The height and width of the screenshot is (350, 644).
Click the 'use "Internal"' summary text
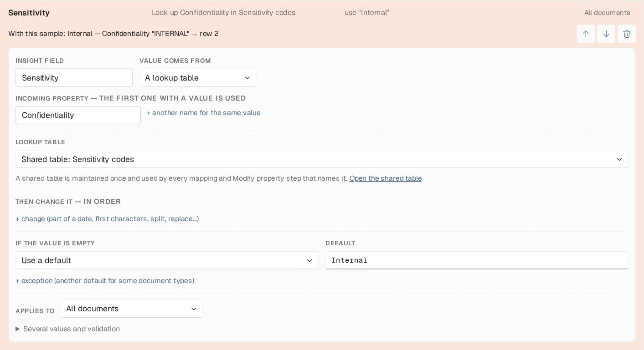(x=367, y=13)
